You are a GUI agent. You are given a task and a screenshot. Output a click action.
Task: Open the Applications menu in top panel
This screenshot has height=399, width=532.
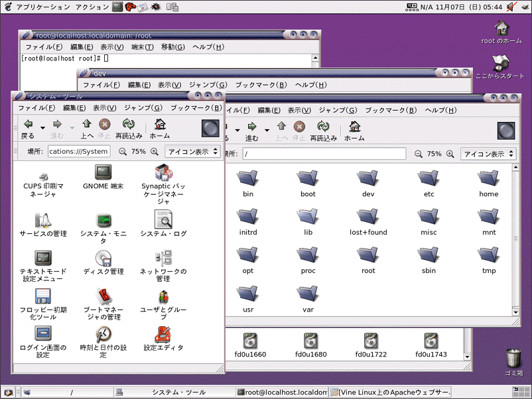[42, 7]
